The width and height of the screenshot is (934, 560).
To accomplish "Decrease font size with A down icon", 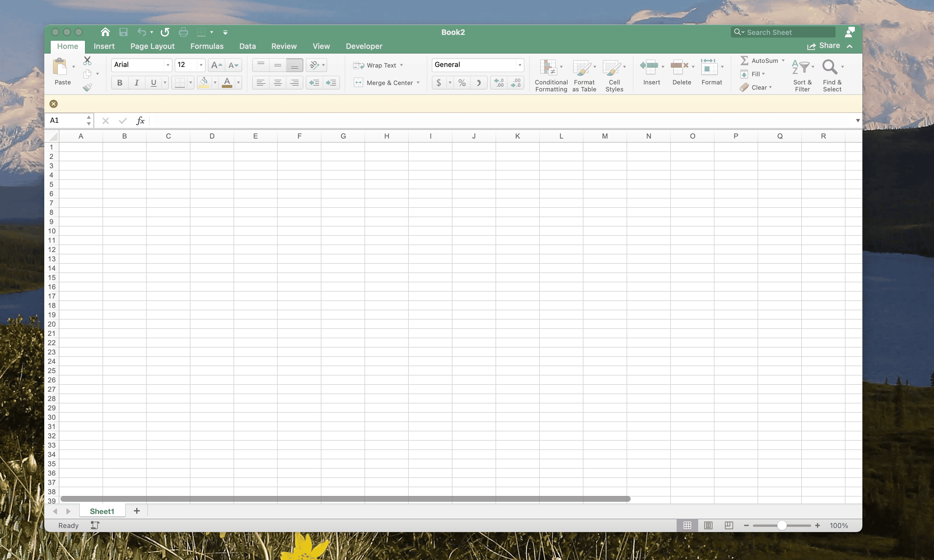I will click(x=233, y=65).
